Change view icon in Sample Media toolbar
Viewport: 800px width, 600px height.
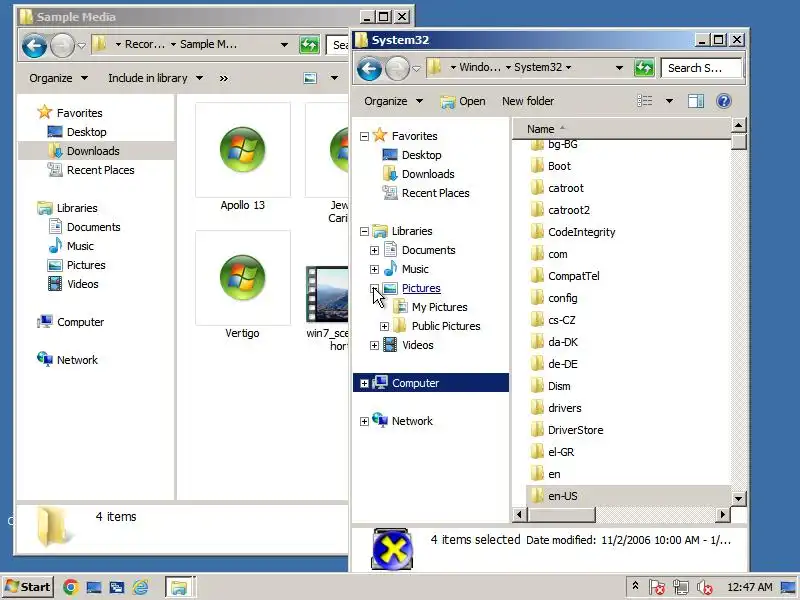pyautogui.click(x=310, y=78)
